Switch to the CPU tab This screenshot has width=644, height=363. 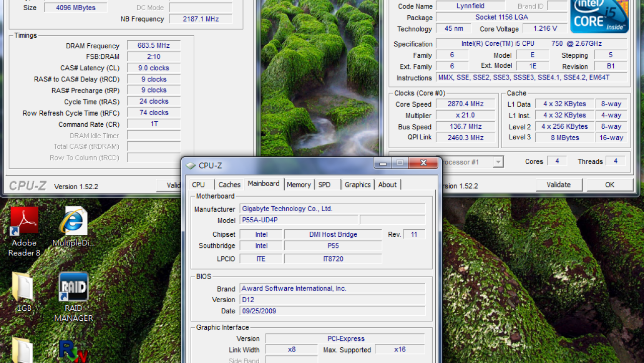tap(199, 185)
